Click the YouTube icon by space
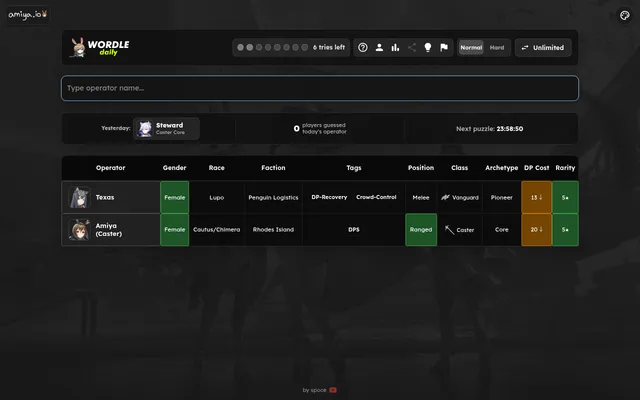Screen dimensions: 640x400 coord(333,390)
